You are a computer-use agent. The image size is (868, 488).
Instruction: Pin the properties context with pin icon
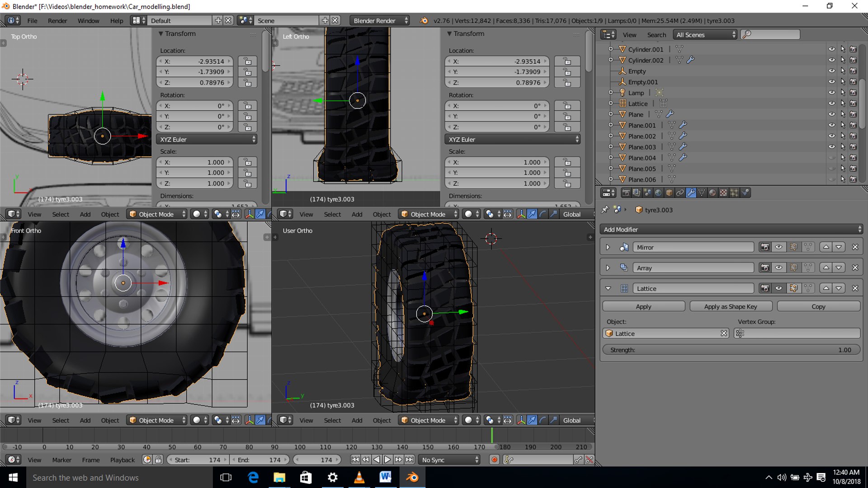click(x=605, y=210)
